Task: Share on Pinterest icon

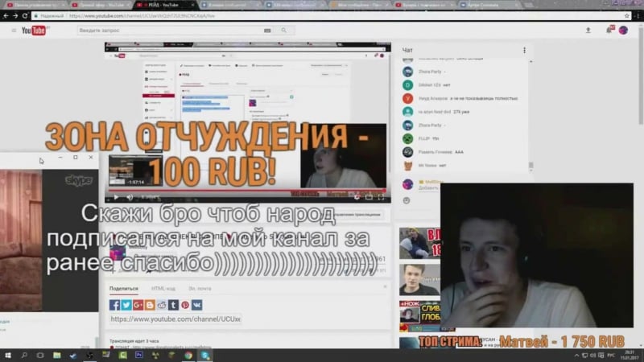Action: point(185,305)
